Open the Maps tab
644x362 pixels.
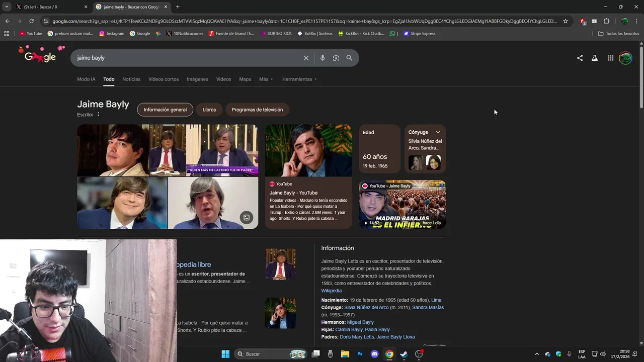245,79
